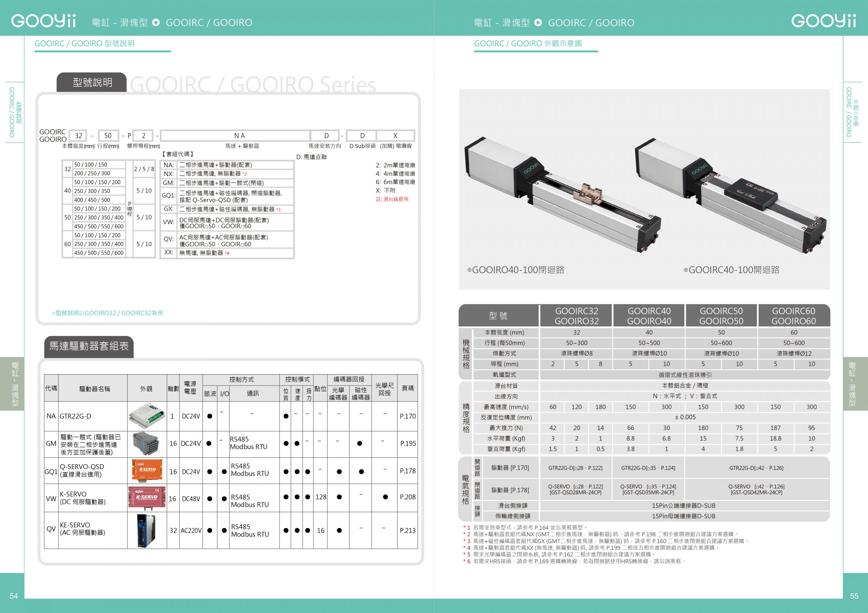The image size is (868, 613).
Task: Click the note '型號說明以GOOIRO32 / GOOIRC32為例'
Action: point(107,313)
